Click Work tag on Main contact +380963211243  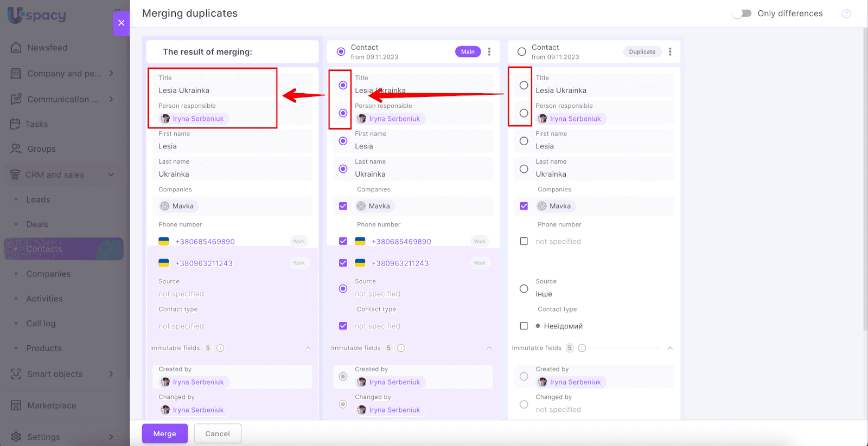(x=480, y=263)
